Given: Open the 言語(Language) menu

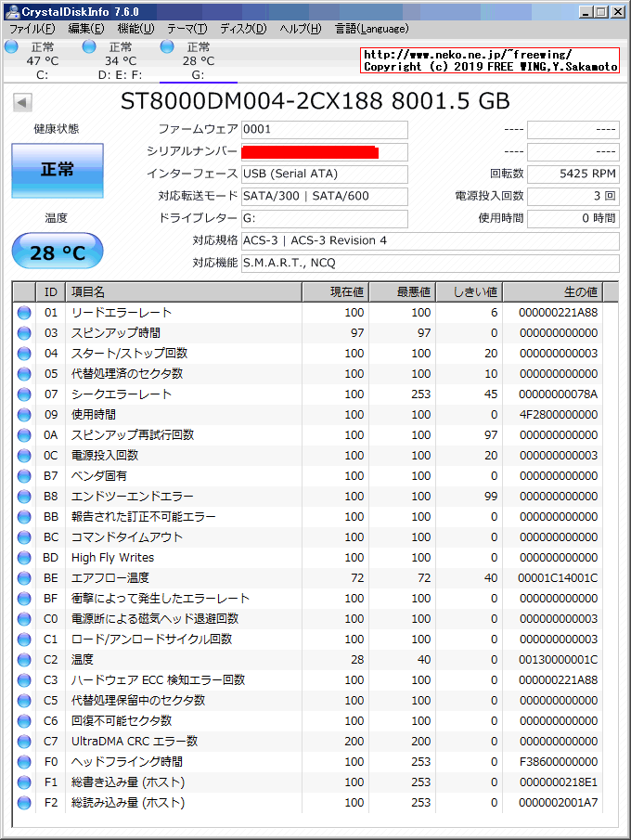Looking at the screenshot, I should tap(372, 29).
